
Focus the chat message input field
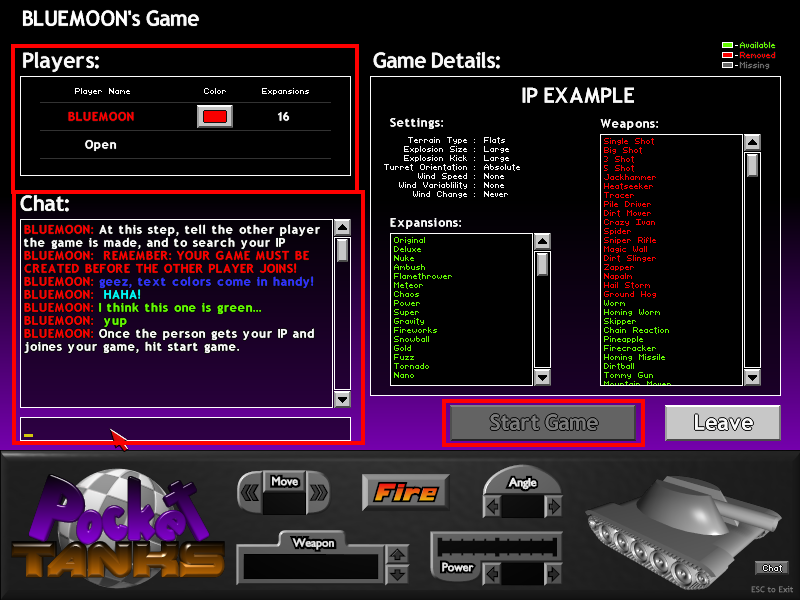click(185, 429)
